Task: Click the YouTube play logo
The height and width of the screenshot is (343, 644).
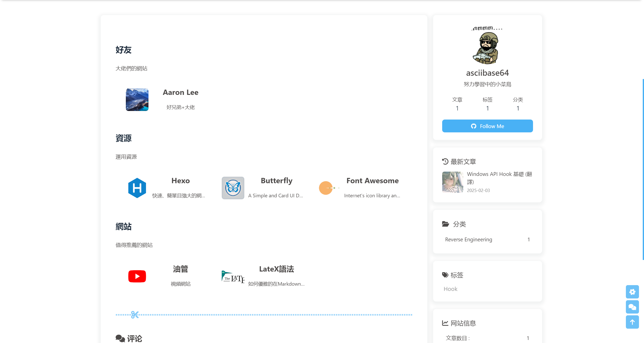Action: [137, 276]
